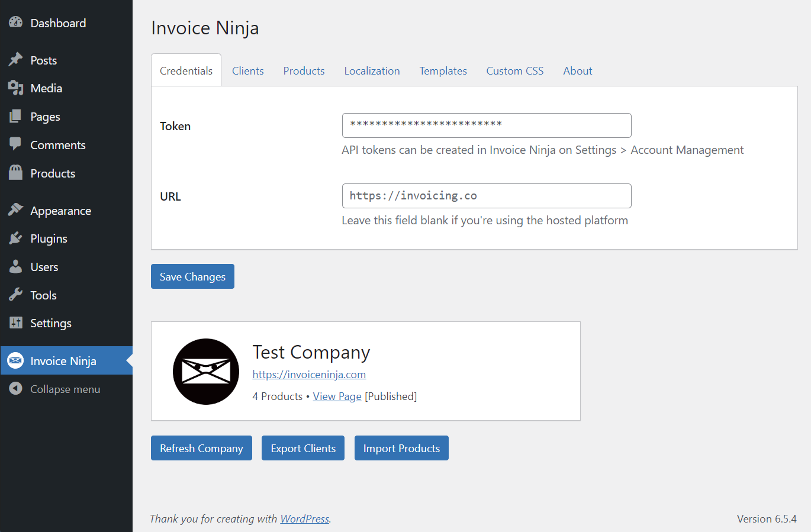
Task: Click inside the Token input field
Action: (487, 125)
